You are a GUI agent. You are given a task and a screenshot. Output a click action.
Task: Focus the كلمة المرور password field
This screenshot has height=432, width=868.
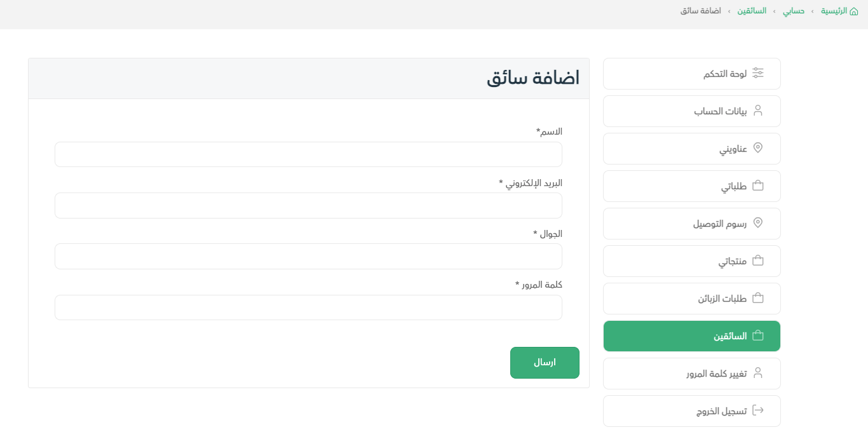point(308,307)
